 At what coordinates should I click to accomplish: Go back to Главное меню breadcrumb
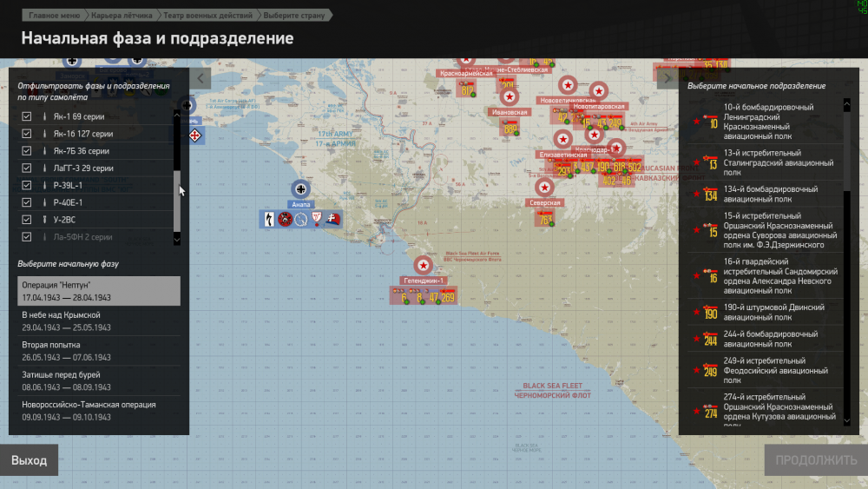(x=54, y=15)
